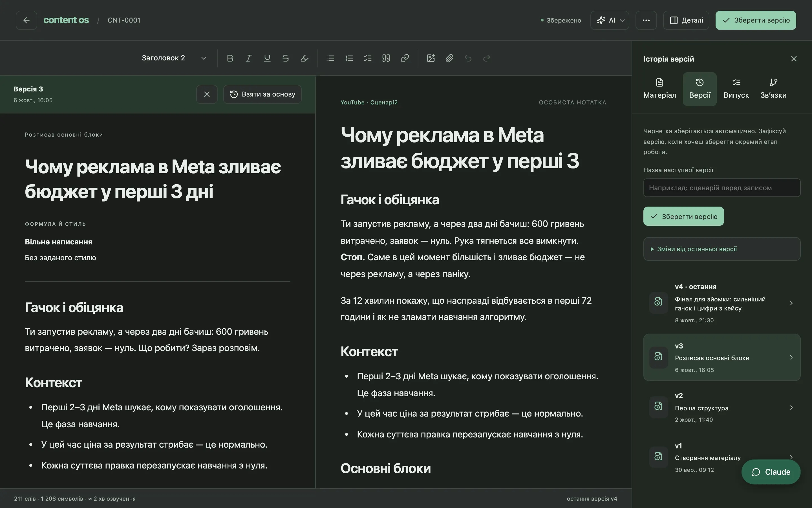Close the Версія 3 preview pane
This screenshot has height=508, width=812.
(207, 94)
